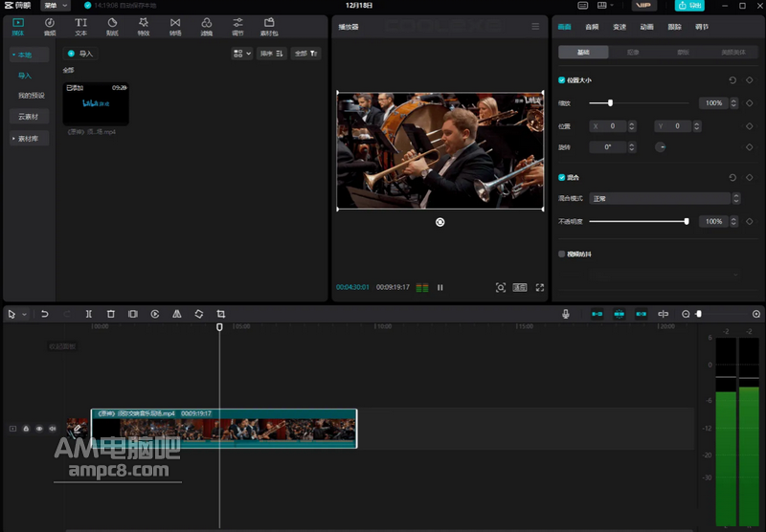Screen dimensions: 766x532
Task: Click the delete trash icon in timeline toolbar
Action: click(x=111, y=314)
